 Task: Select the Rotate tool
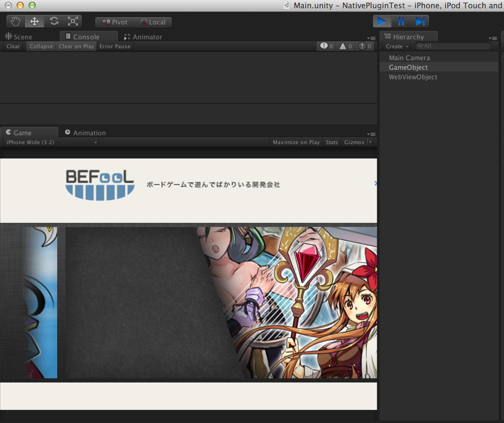click(54, 22)
